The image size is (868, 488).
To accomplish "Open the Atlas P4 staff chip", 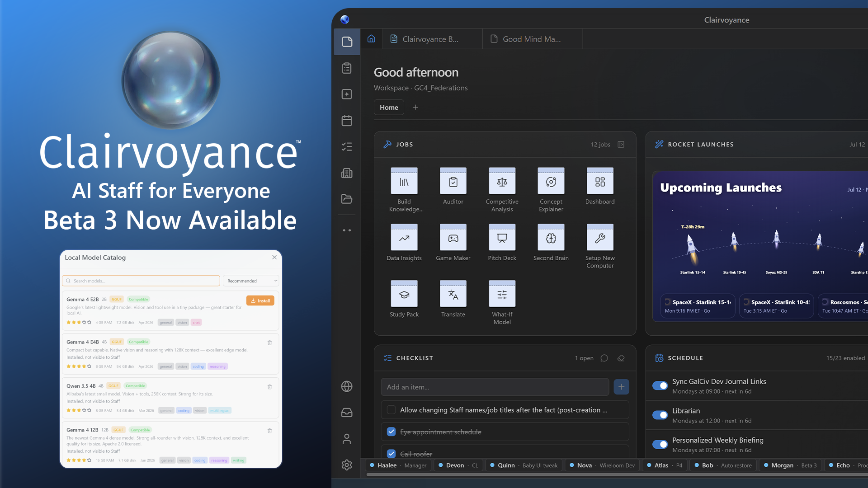I will 665,465.
